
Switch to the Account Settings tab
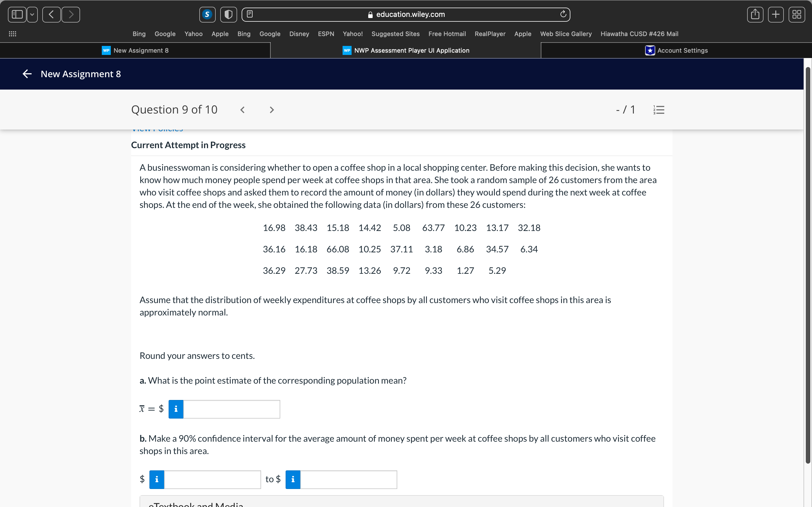click(x=676, y=50)
